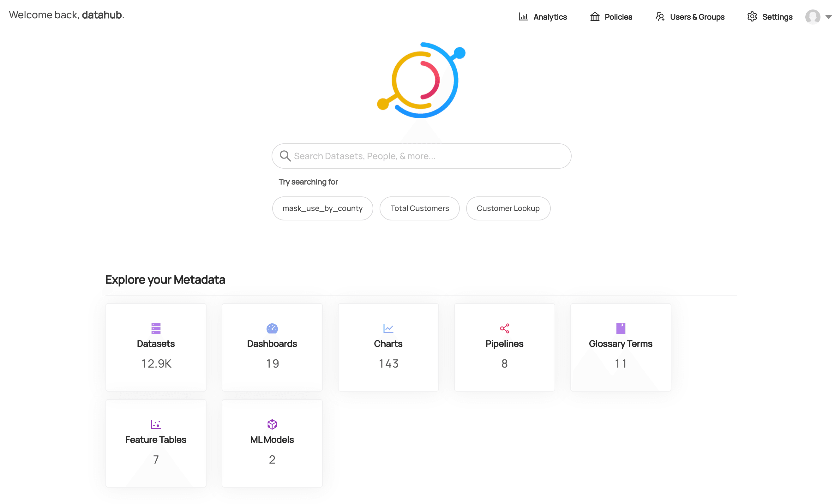Click the Welcome back, datahub greeting
The image size is (835, 504).
[67, 15]
